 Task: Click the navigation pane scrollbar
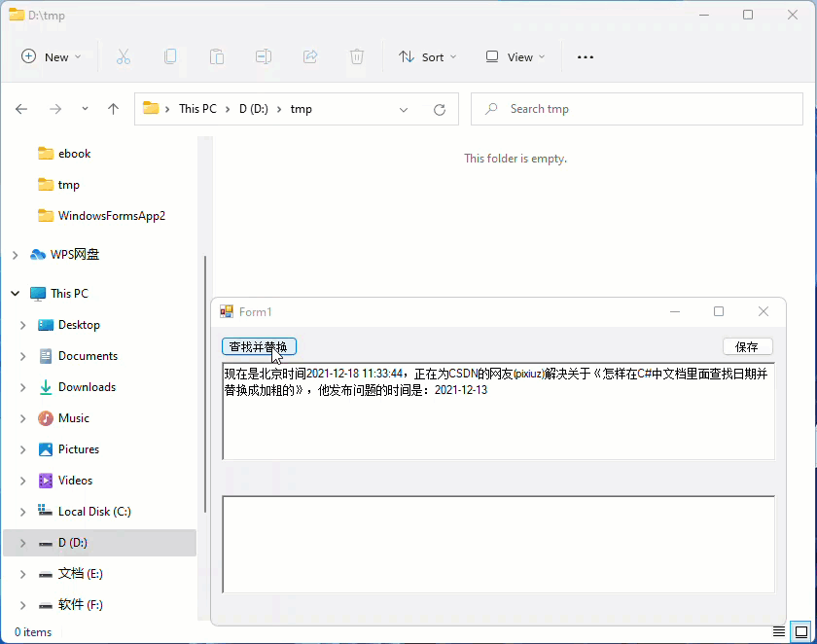coord(205,384)
